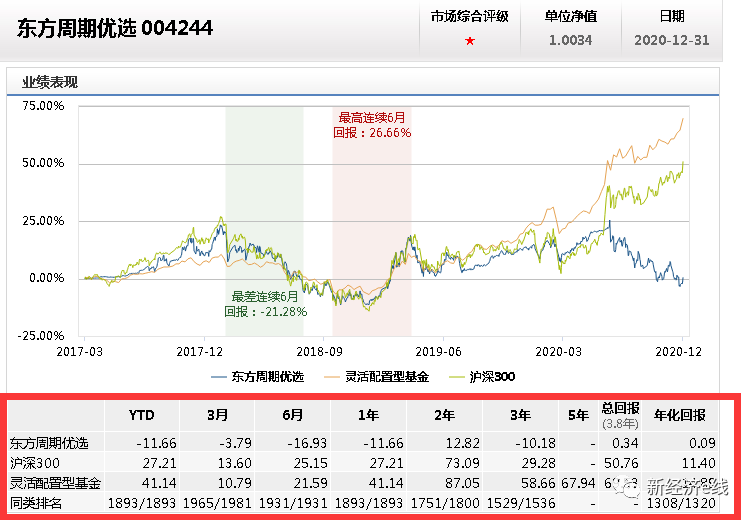Click the 最高连续6月 回报：26.66% annotation

pyautogui.click(x=372, y=125)
